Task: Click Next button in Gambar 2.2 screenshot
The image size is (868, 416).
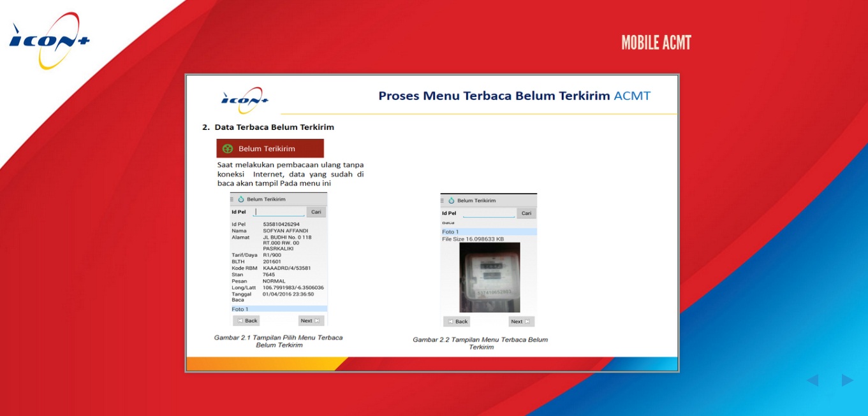Action: tap(522, 321)
